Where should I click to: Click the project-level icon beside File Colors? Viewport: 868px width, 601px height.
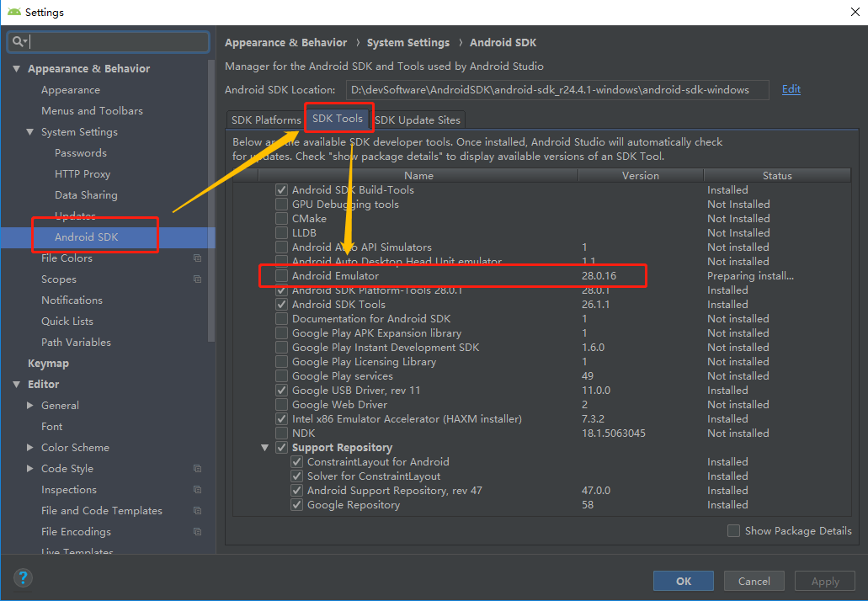197,258
